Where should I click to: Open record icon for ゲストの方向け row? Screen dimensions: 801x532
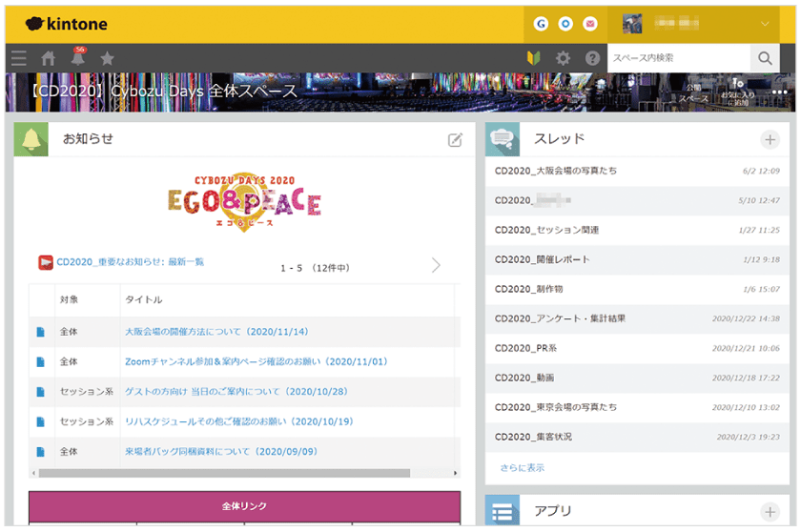pos(41,392)
